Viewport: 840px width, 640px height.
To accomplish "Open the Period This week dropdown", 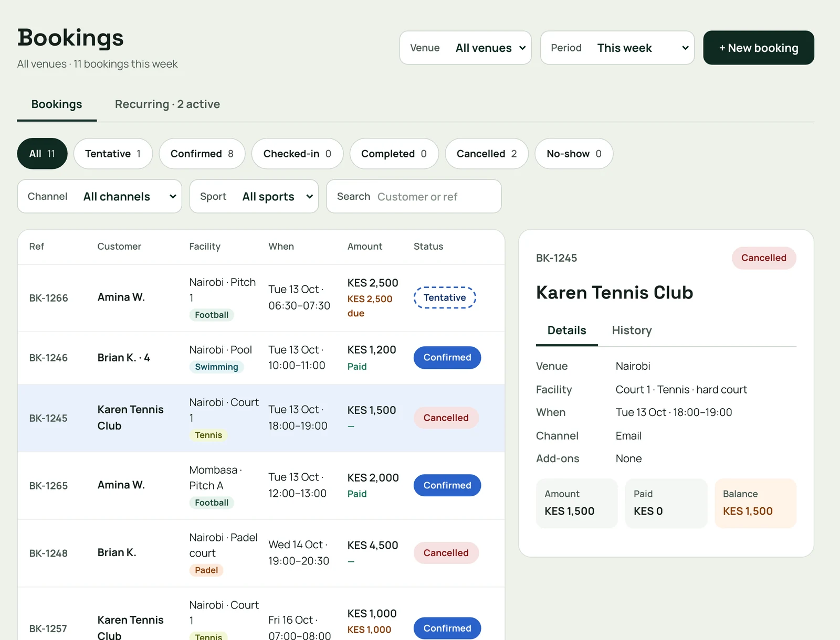I will point(617,48).
